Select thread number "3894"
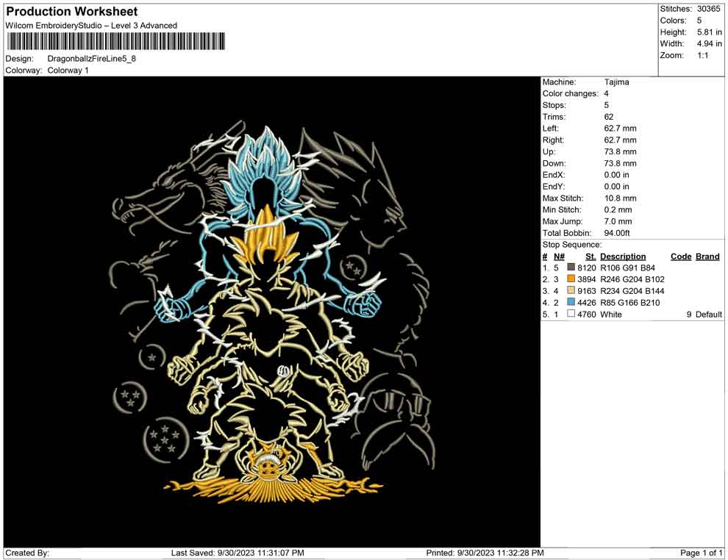This screenshot has height=560, width=728. pos(587,279)
